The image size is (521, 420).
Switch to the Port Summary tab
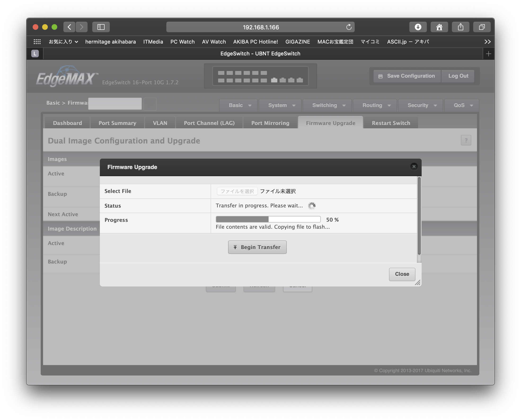coord(117,123)
